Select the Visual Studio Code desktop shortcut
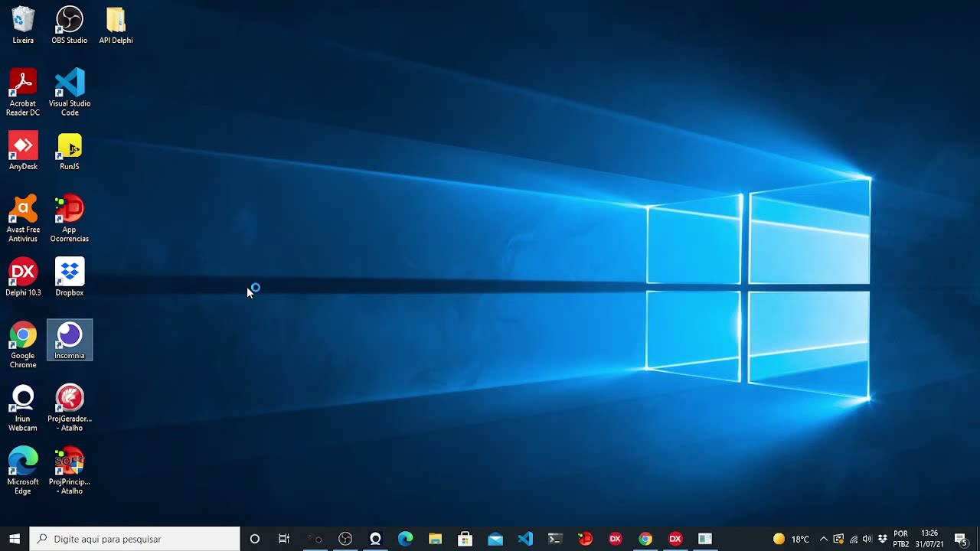Screen dimensions: 980x551 [69, 93]
